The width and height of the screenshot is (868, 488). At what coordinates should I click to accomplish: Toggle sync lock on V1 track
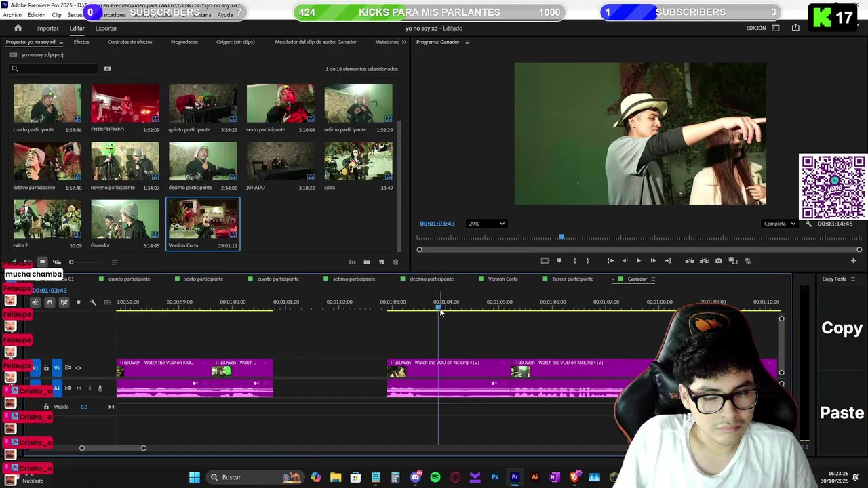68,368
